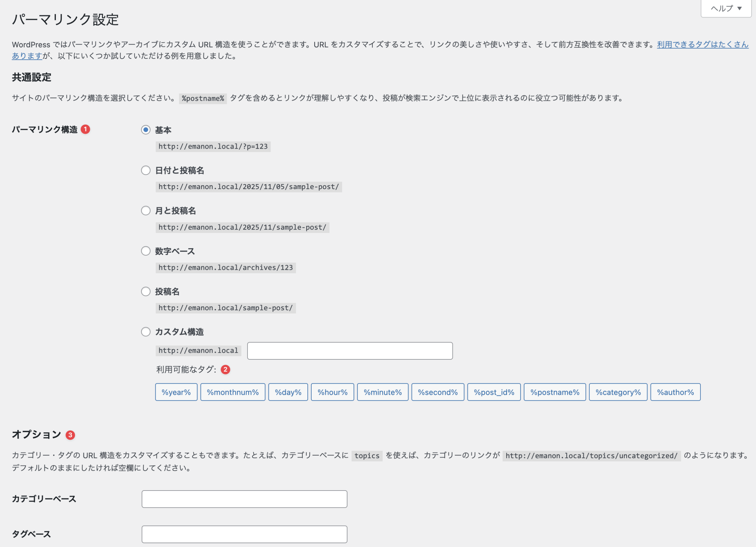Insert the %hour% tag
This screenshot has height=547, width=756.
[x=332, y=392]
